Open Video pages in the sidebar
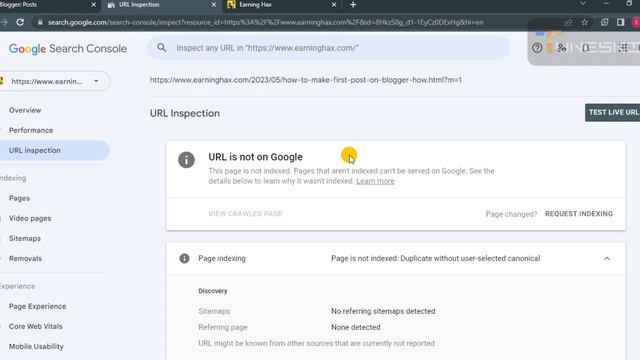Viewport: 640px width, 360px height. click(30, 218)
